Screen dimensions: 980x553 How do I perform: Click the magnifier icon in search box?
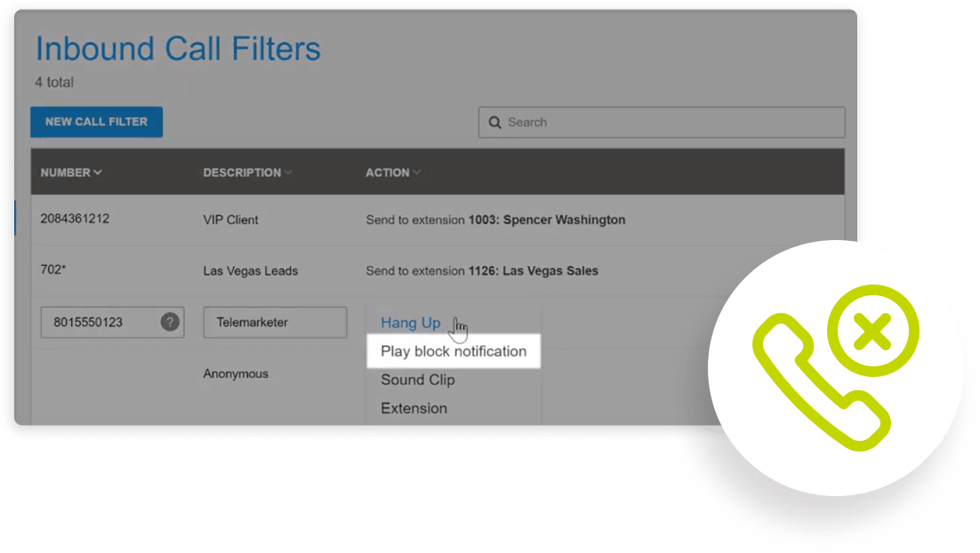(x=495, y=123)
